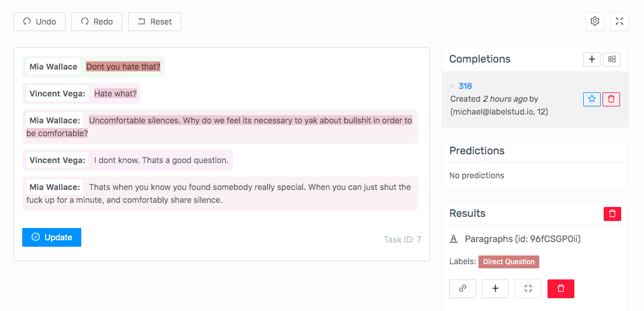Add to the selected region with plus icon
The height and width of the screenshot is (311, 644).
pos(495,288)
